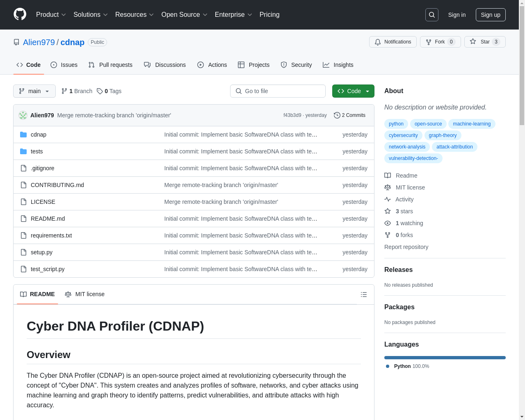Expand the Enterprise menu
Screen dimensions: 525x420
click(x=233, y=15)
